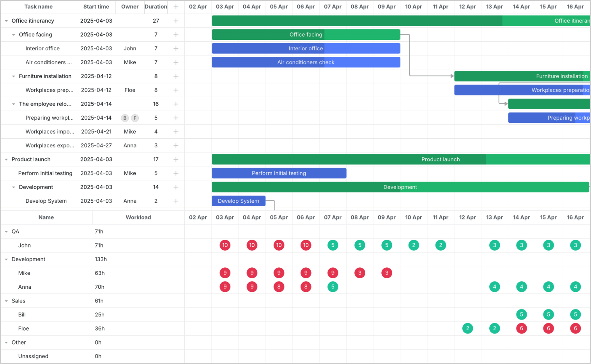Click Anna's green 4 workload badge on 16 Apr

tap(575, 287)
